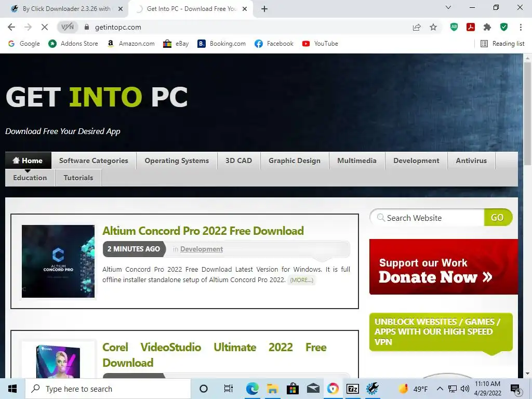Screen dimensions: 532x399
Task: Open Addons Store bookmark
Action: click(73, 44)
